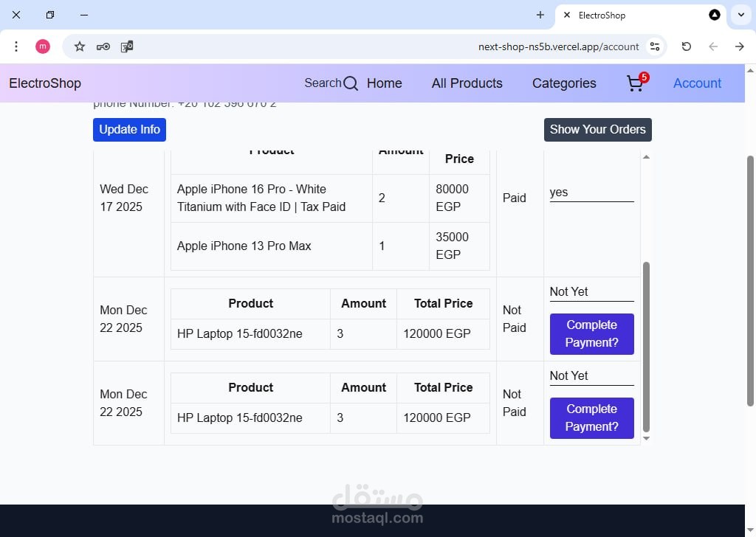
Task: Open All Products page
Action: (x=467, y=83)
